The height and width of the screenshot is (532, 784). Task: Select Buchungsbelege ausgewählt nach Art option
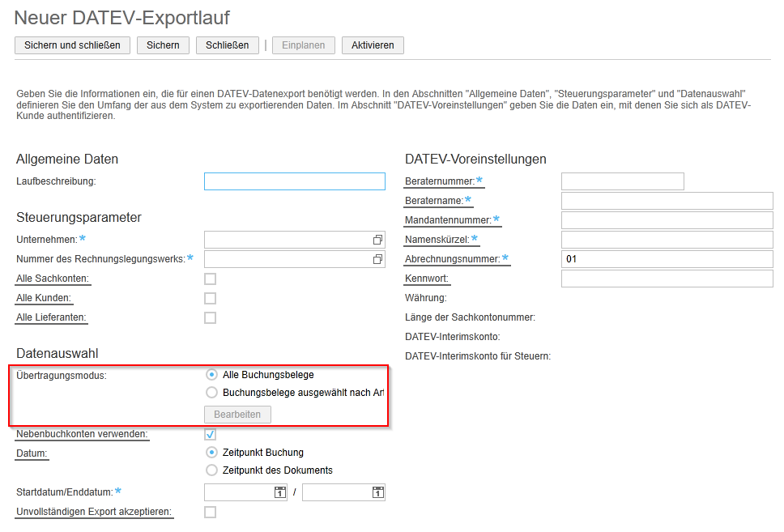coord(211,393)
